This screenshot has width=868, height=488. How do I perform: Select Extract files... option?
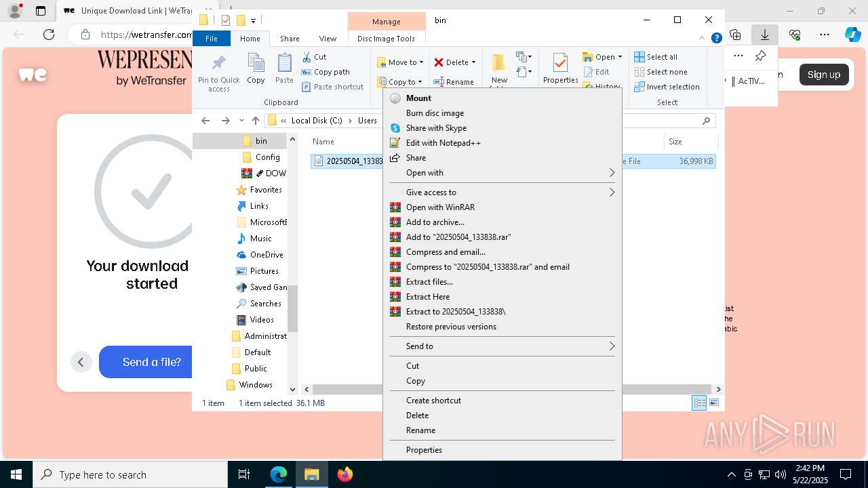coord(502,282)
